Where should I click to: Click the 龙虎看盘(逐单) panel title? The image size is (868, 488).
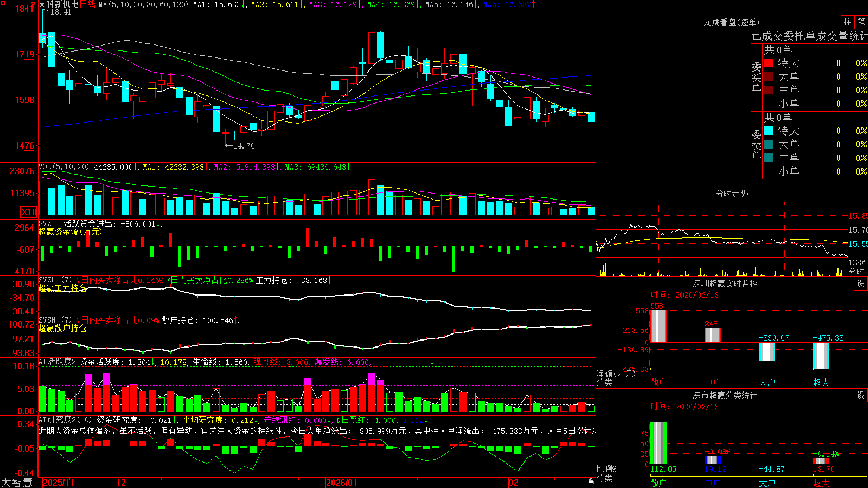click(x=731, y=22)
